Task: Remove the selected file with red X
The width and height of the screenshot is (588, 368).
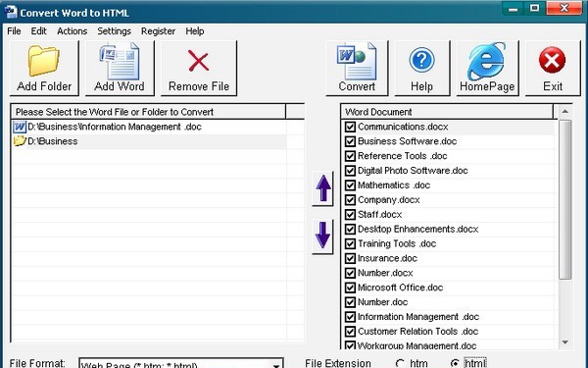Action: [198, 68]
